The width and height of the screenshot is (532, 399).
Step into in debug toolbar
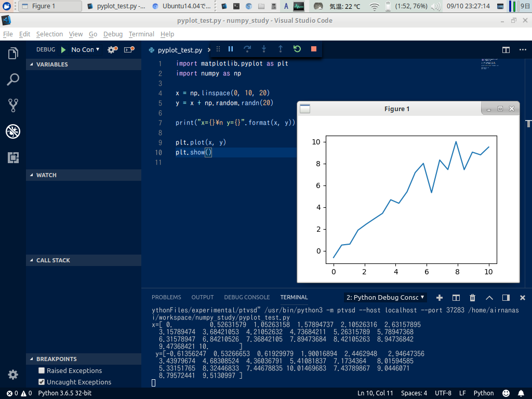(x=263, y=49)
